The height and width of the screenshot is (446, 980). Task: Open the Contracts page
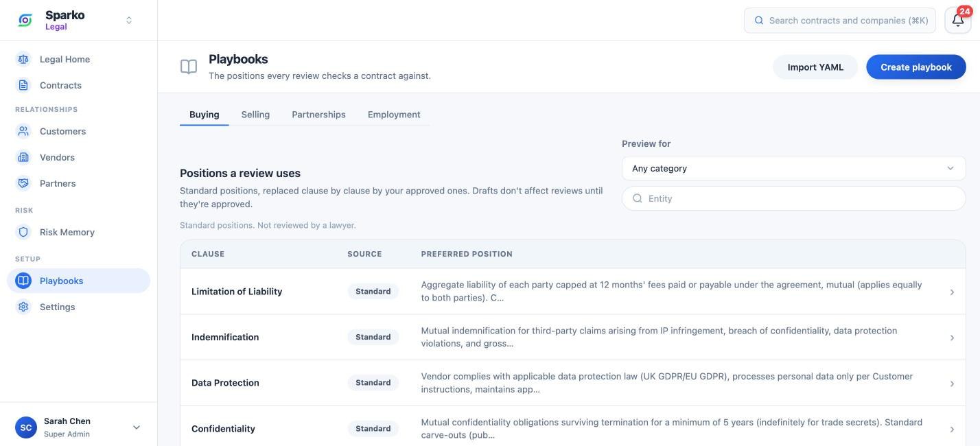click(x=78, y=85)
